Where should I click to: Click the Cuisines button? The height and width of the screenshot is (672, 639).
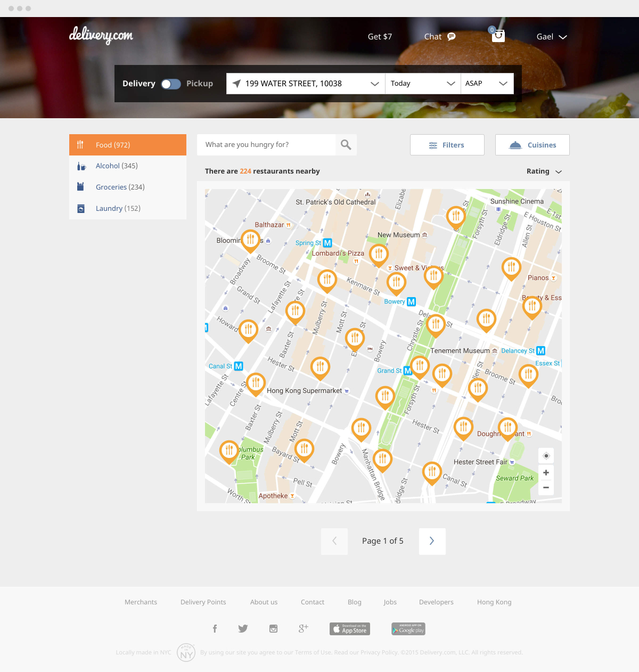tap(532, 145)
